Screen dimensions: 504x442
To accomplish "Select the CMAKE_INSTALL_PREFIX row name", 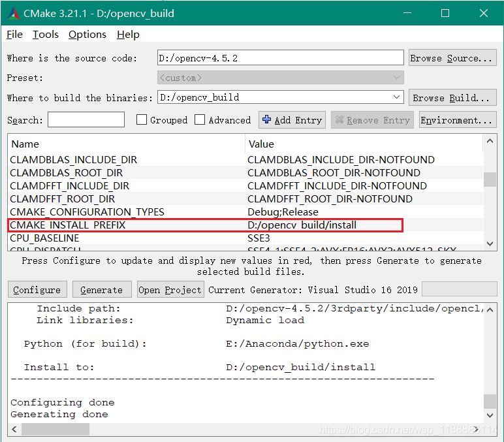I will click(x=68, y=225).
